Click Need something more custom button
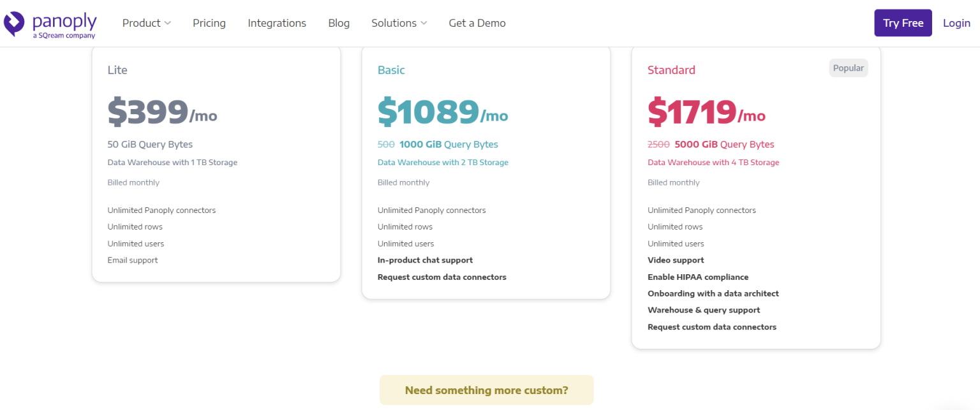The width and height of the screenshot is (980, 410). (x=486, y=390)
